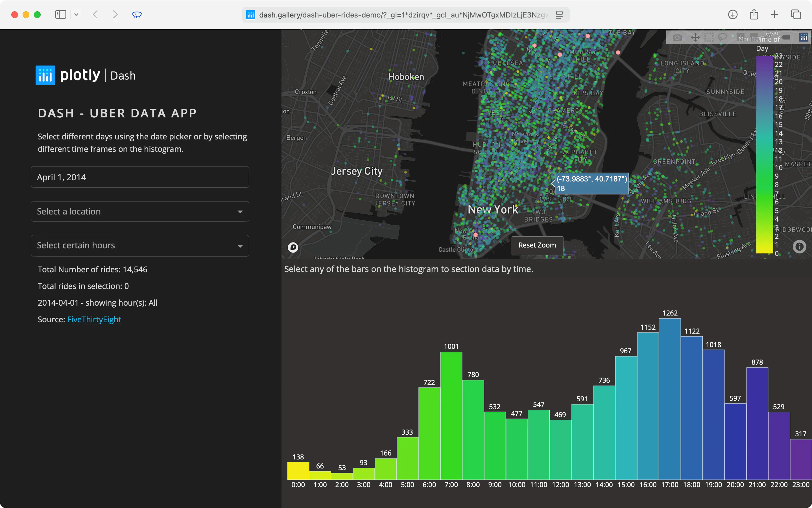Select the Pan tool in map modebar

695,37
